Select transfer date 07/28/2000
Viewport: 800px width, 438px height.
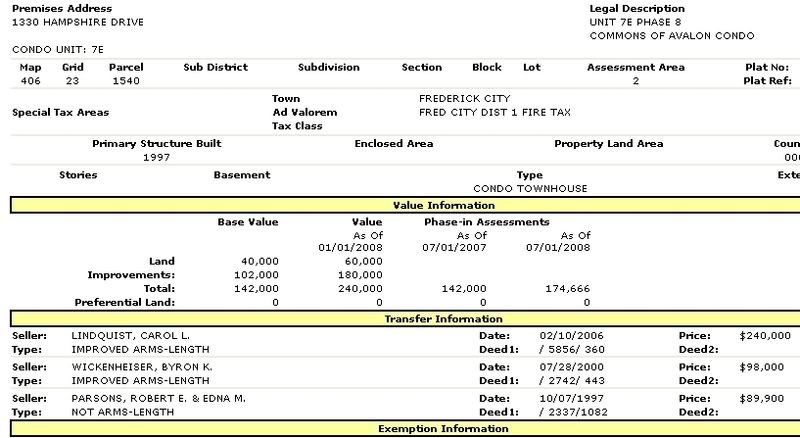pyautogui.click(x=571, y=367)
